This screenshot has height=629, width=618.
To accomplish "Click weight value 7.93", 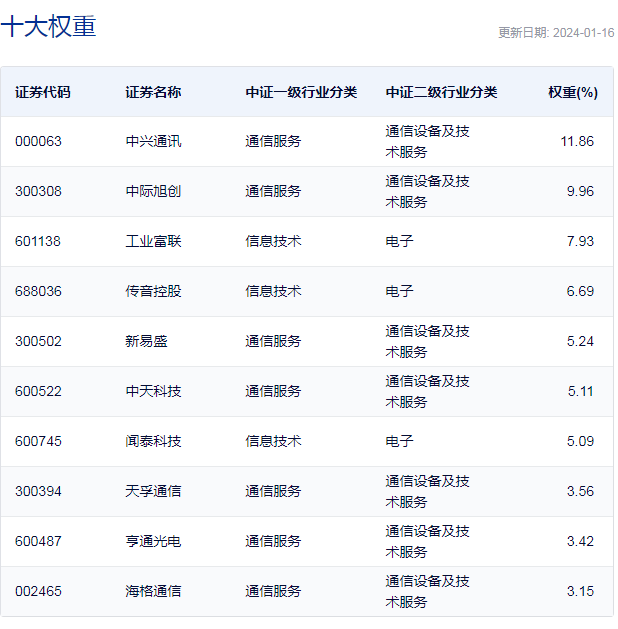I will click(x=580, y=241).
